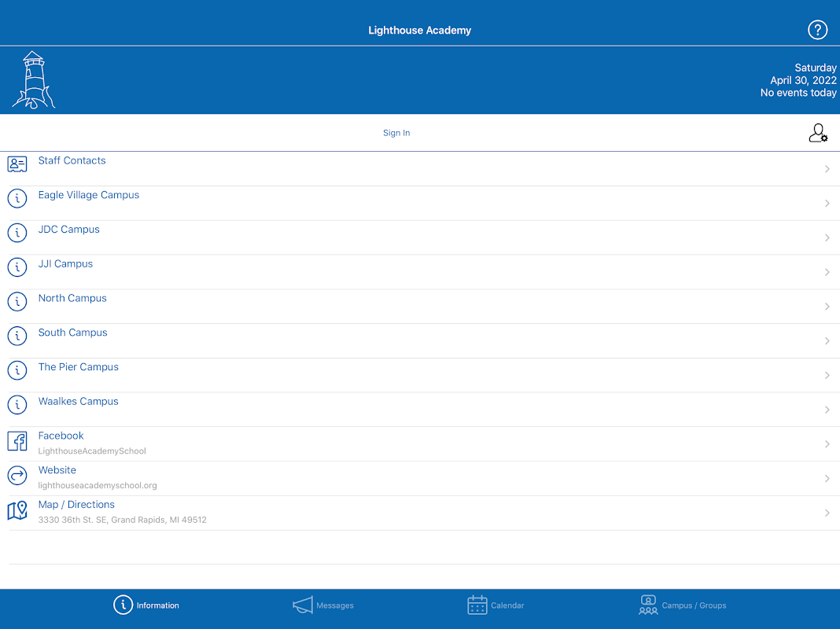
Task: Switch to the Calendar tab label
Action: coord(507,605)
